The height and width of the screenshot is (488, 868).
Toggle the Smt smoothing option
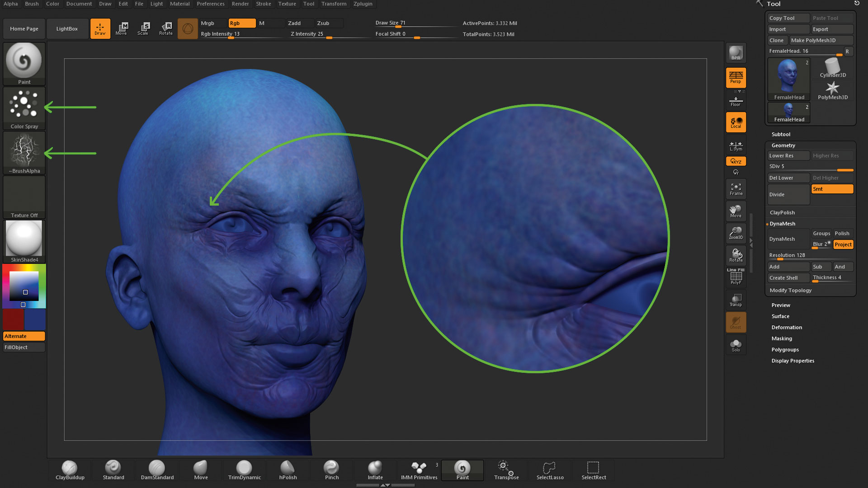pos(832,189)
